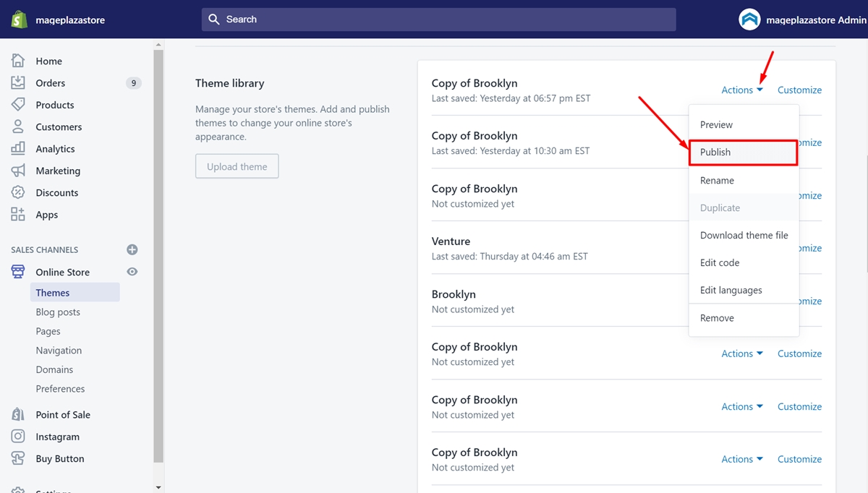Viewport: 868px width, 493px height.
Task: Expand Actions dropdown for the last theme row
Action: coord(742,459)
